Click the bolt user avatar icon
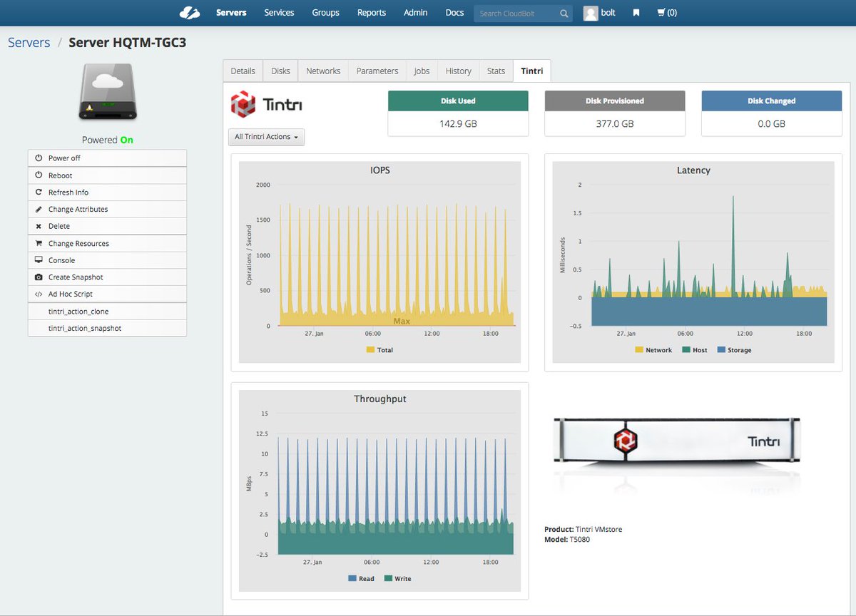 click(591, 13)
